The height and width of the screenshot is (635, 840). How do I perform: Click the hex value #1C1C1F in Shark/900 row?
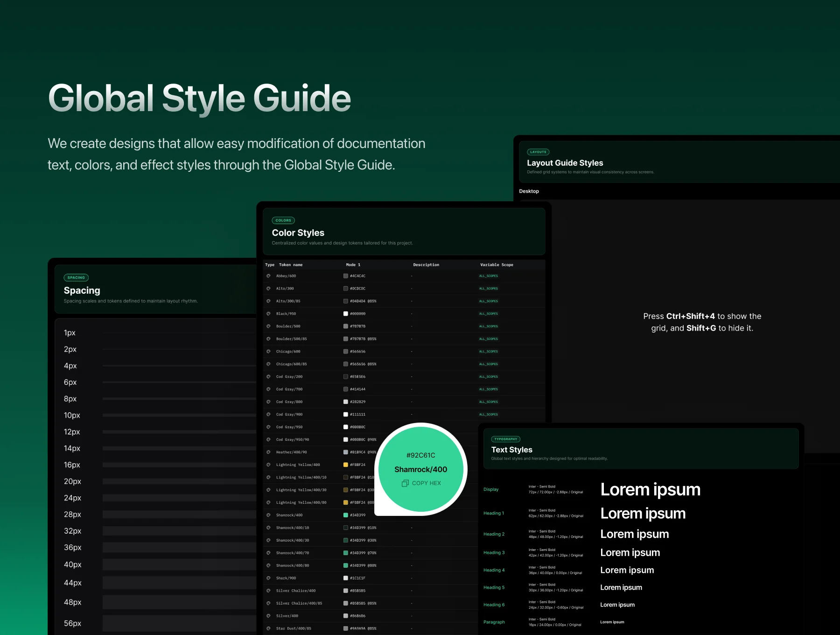(358, 579)
